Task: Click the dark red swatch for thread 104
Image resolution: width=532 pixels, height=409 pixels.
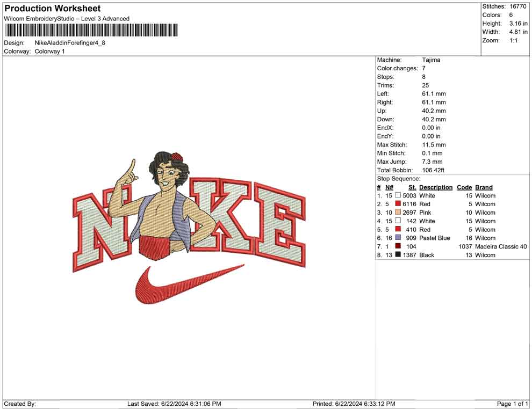Action: point(398,246)
